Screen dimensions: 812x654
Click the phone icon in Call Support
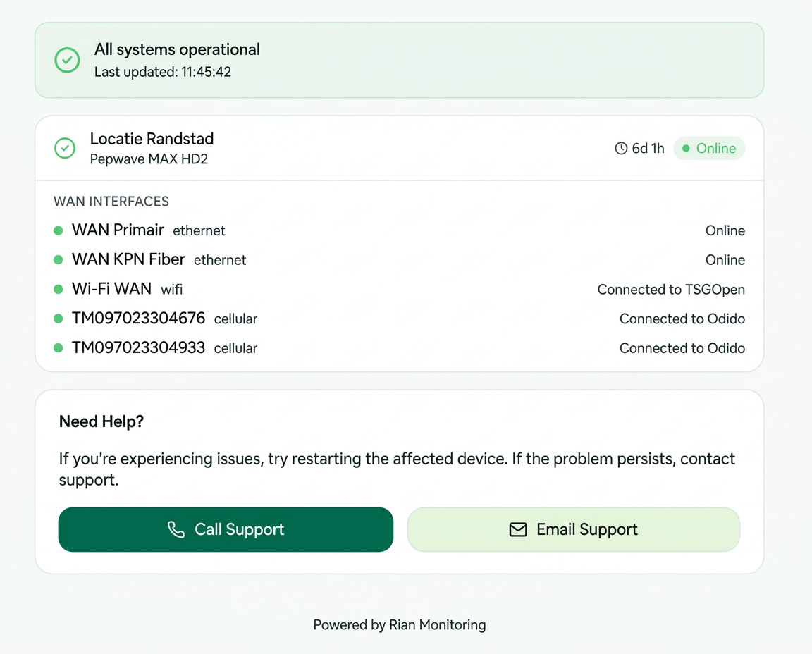[x=176, y=530]
